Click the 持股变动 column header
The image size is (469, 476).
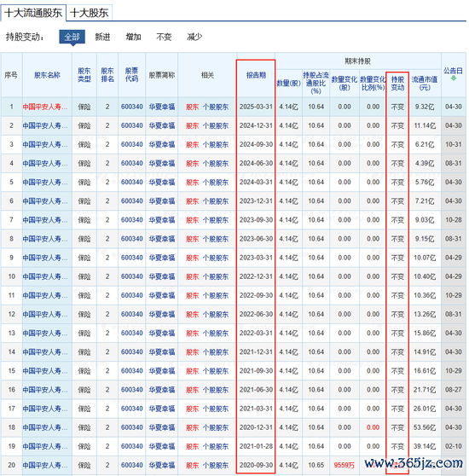coord(397,84)
